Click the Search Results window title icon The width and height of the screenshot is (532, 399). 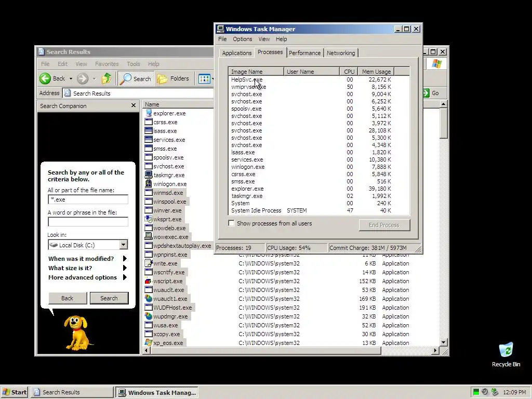pos(42,51)
